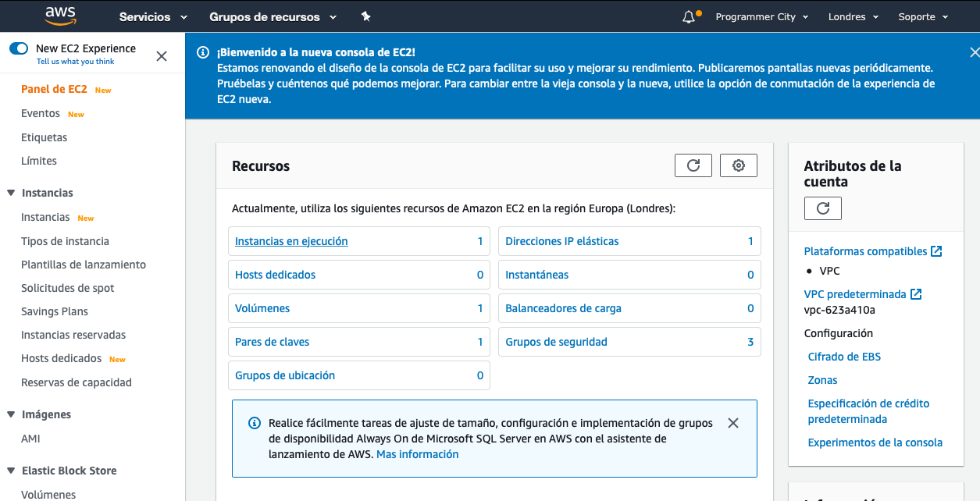
Task: Refresh the Recursos panel
Action: pyautogui.click(x=693, y=165)
